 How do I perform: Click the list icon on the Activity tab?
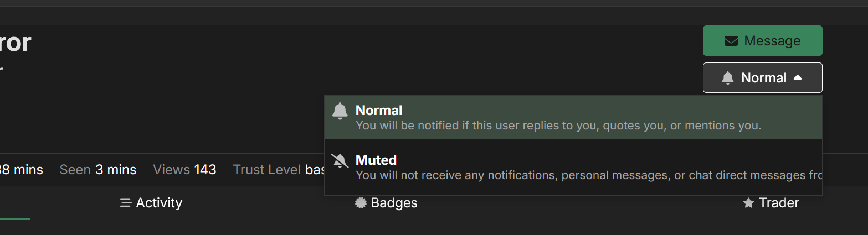point(125,203)
